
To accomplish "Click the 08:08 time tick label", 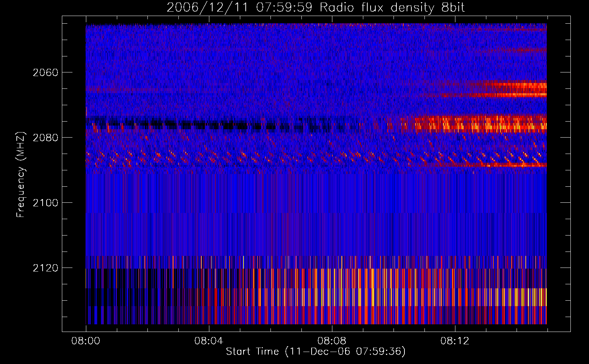I will click(332, 341).
